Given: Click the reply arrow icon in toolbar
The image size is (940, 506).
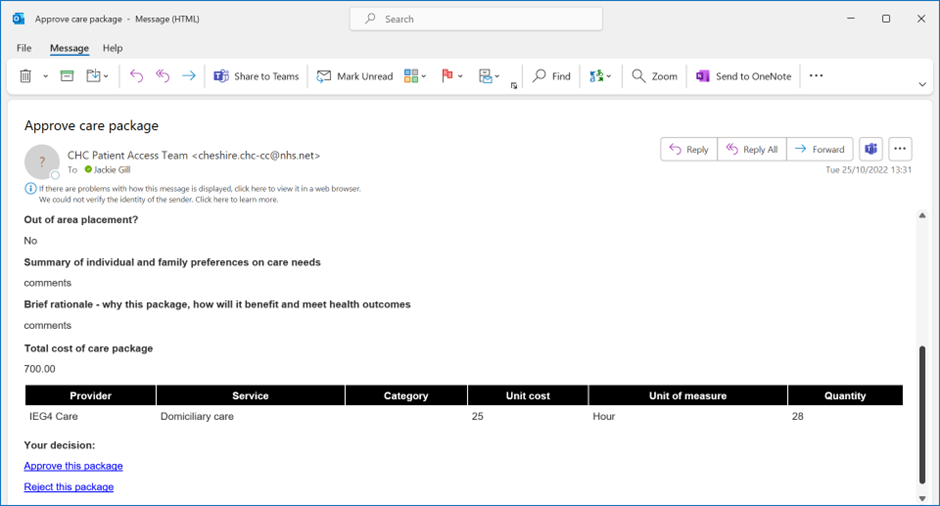Looking at the screenshot, I should pyautogui.click(x=137, y=76).
